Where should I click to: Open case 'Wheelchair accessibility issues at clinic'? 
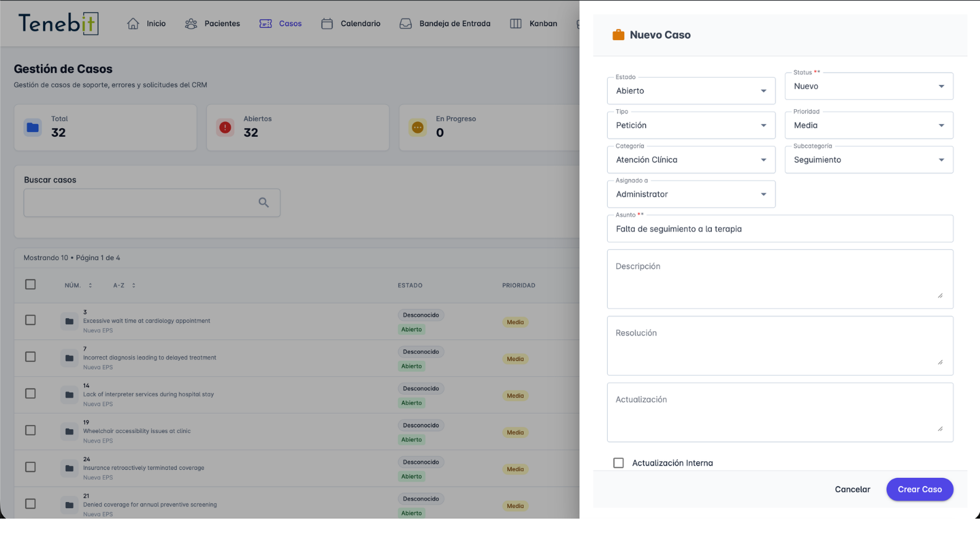coord(137,431)
